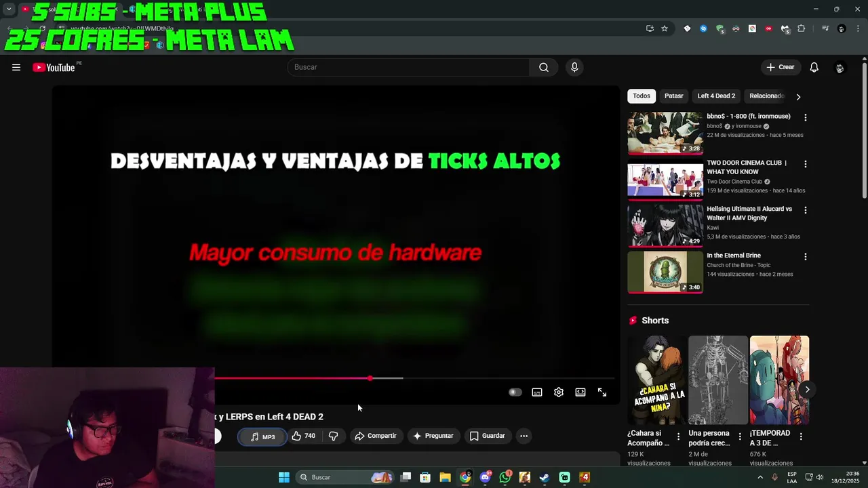Show more Shorts with the next arrow
Image resolution: width=868 pixels, height=488 pixels.
pos(807,389)
